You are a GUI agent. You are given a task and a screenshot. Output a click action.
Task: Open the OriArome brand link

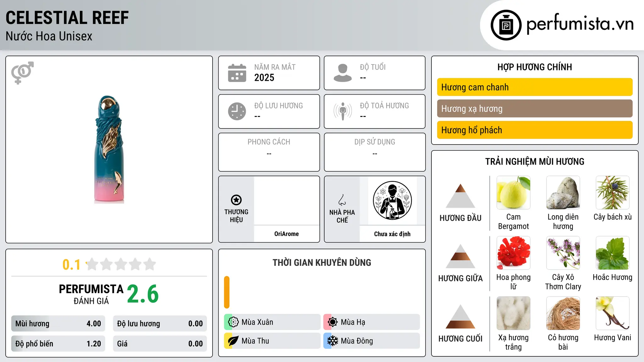[x=286, y=234]
